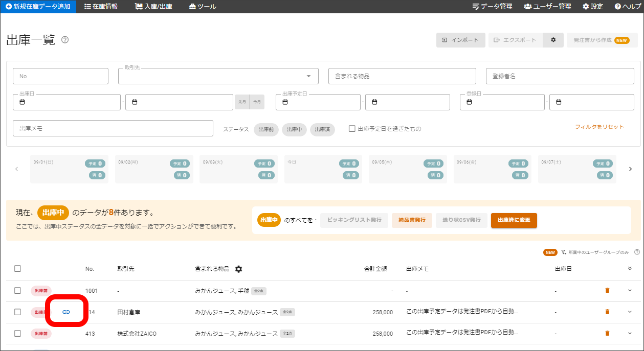Screen dimensions: 644x351
Task: Expand details of 株式会社ZAICO shipment row
Action: coord(630,333)
